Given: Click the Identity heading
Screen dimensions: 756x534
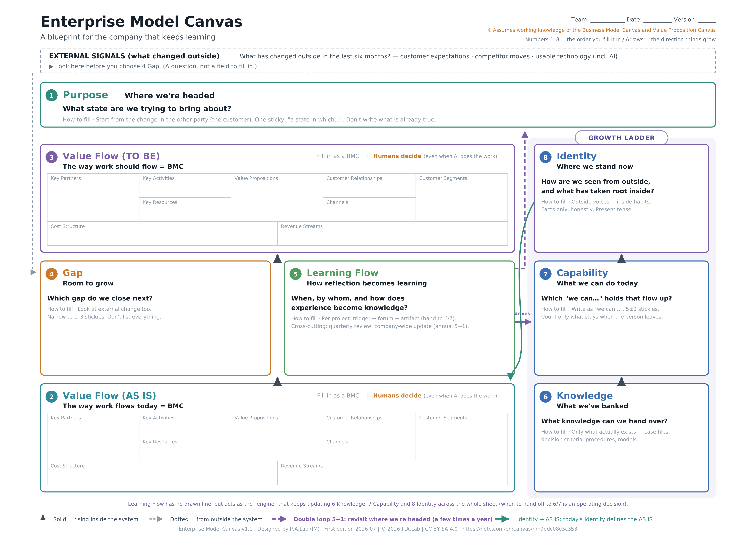Looking at the screenshot, I should 577,156.
